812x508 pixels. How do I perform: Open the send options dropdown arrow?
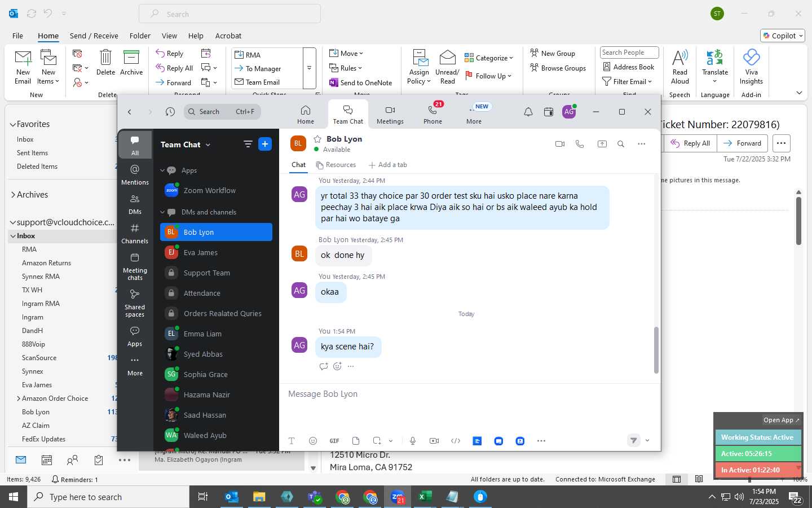[647, 441]
